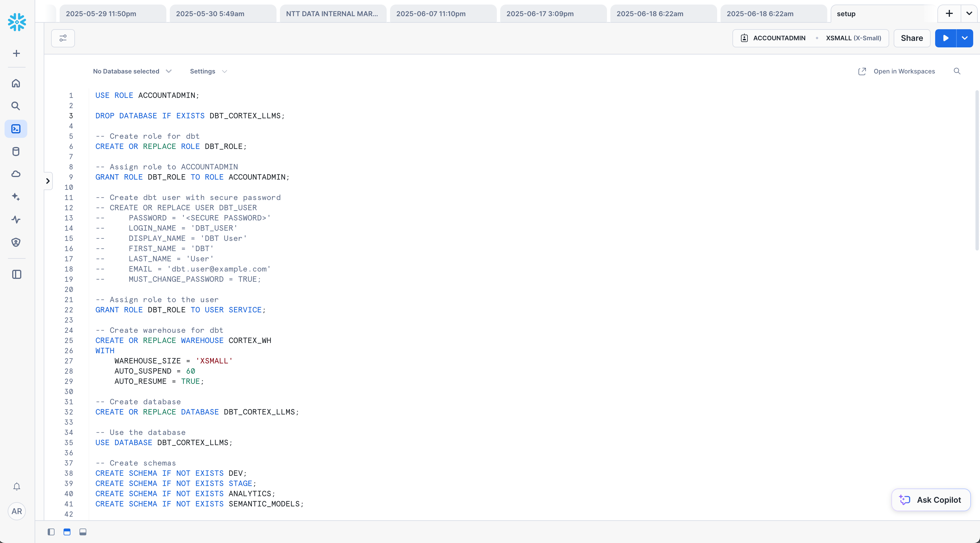Open the run options dropdown arrow

[x=965, y=38]
